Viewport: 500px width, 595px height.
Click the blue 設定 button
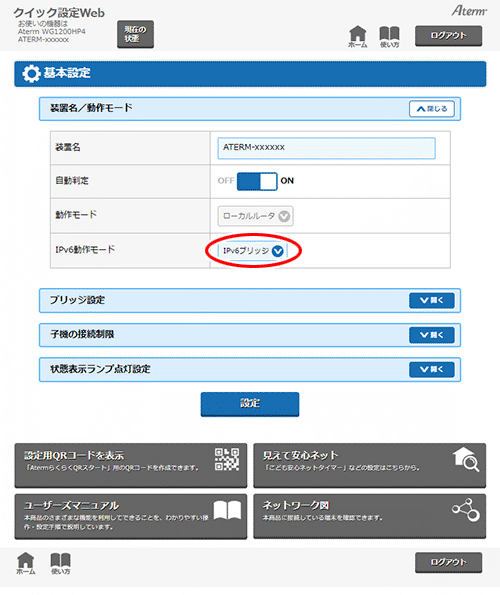250,404
